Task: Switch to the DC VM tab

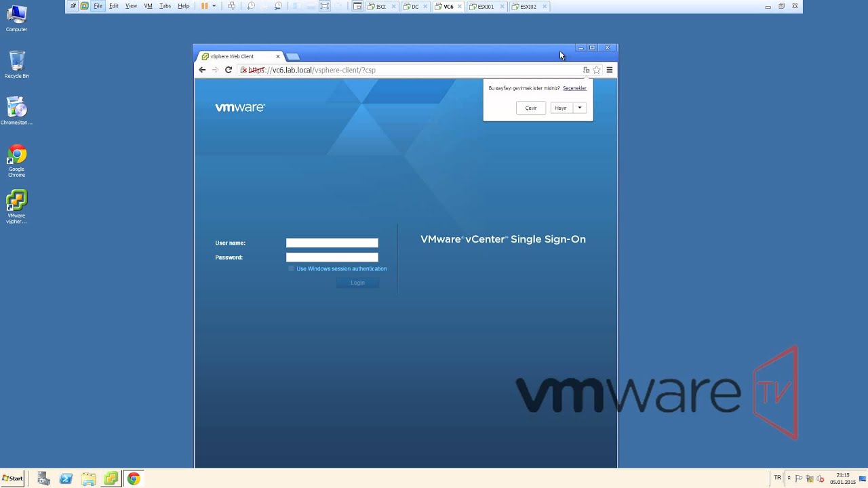Action: pos(415,7)
